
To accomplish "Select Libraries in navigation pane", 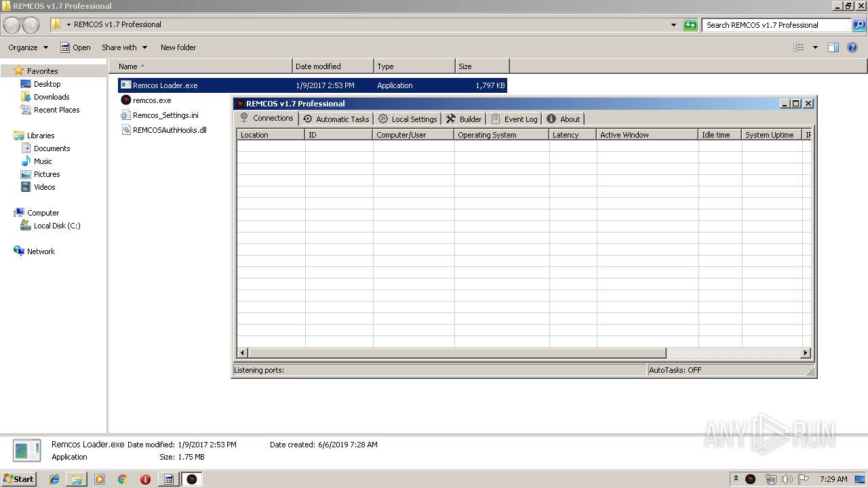I will 40,136.
